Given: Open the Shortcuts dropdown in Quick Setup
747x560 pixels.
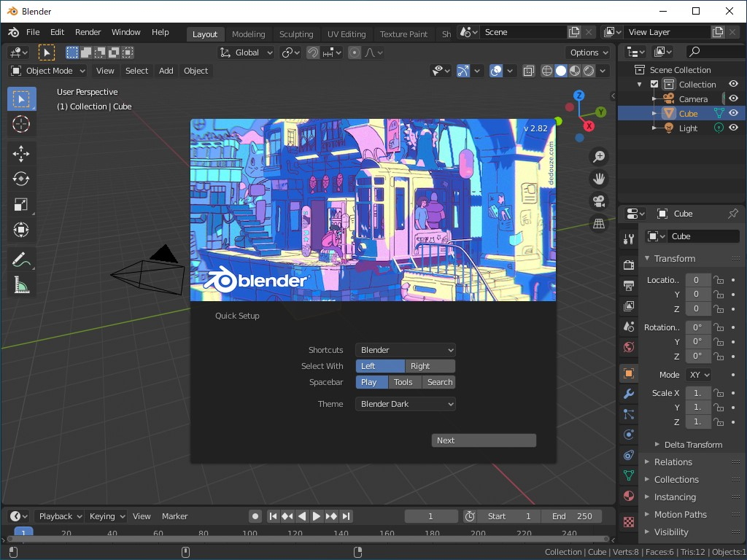Looking at the screenshot, I should pos(405,349).
